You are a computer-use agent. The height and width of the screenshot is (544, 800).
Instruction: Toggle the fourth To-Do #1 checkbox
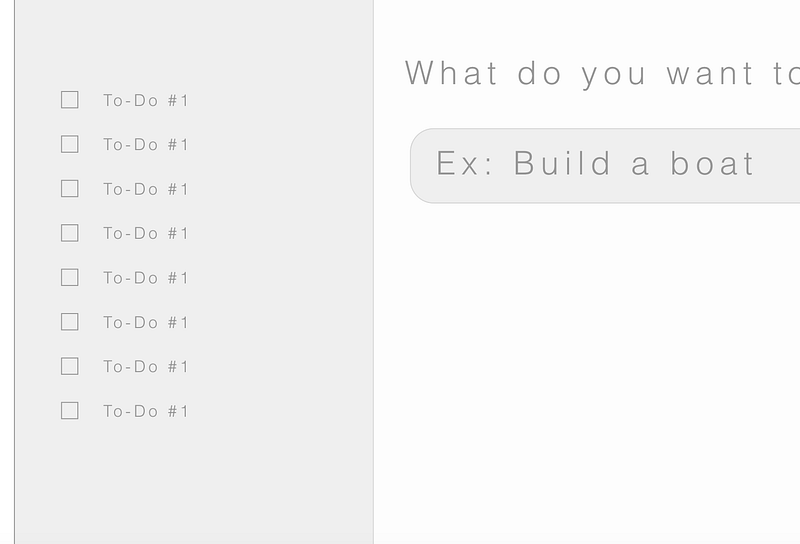(69, 233)
